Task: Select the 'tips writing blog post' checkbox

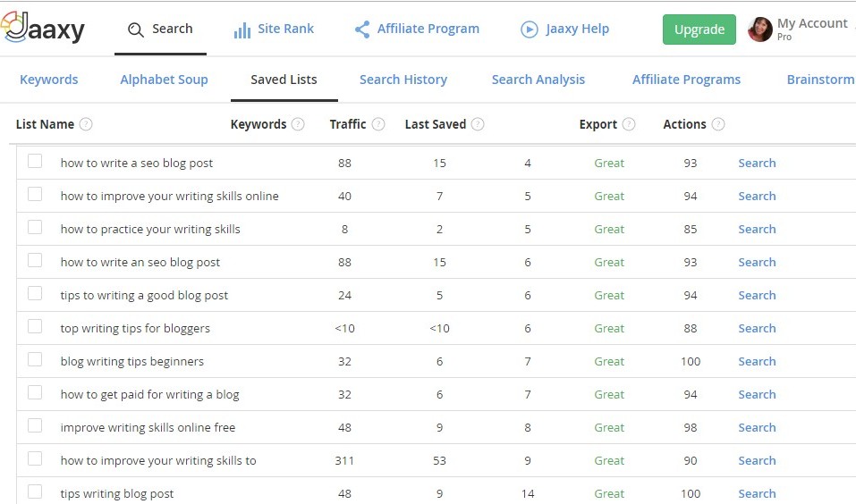Action: pos(35,491)
